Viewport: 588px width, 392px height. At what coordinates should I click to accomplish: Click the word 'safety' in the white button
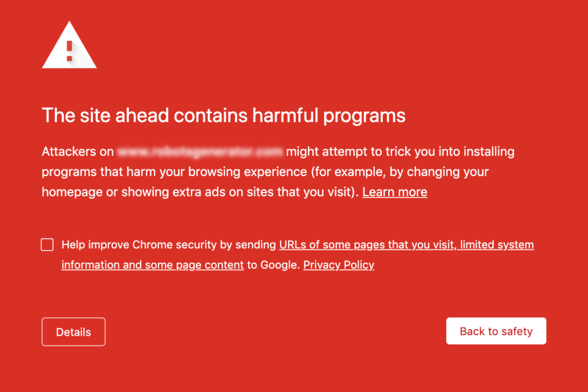click(517, 332)
